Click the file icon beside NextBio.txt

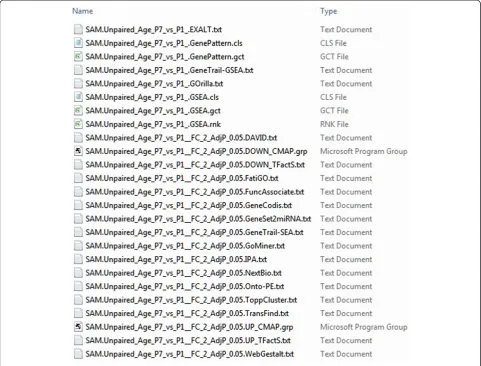pos(78,273)
